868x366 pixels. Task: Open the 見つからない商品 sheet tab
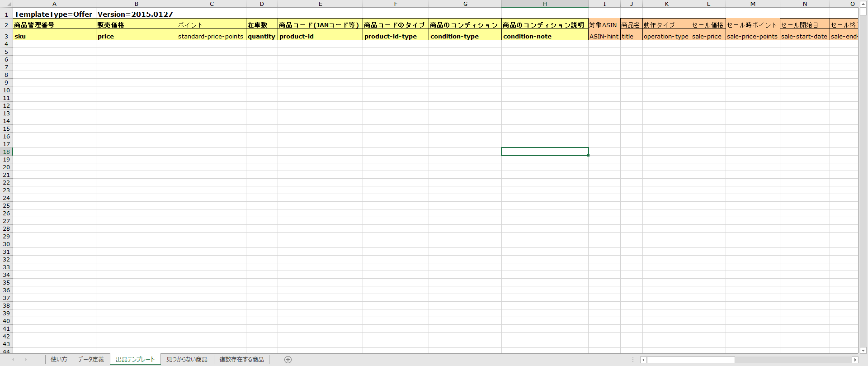pos(187,360)
